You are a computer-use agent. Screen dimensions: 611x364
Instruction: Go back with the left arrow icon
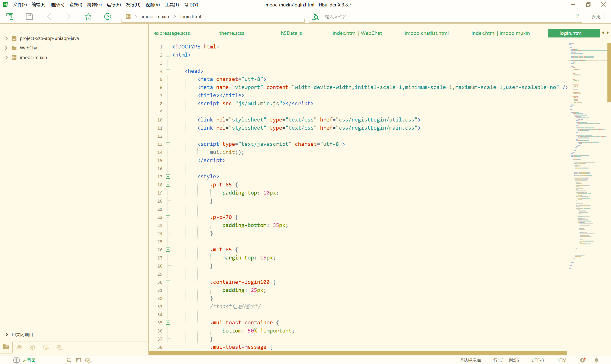(49, 16)
